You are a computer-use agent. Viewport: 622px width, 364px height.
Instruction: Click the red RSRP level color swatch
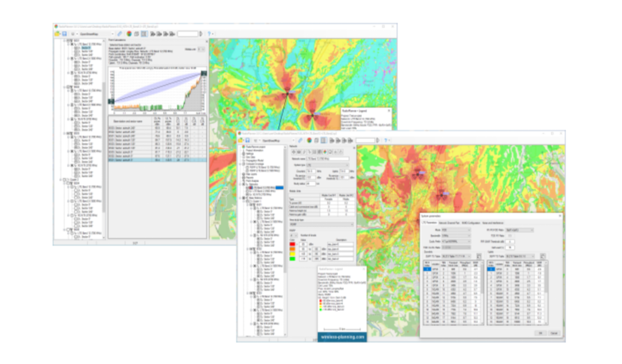(x=292, y=244)
